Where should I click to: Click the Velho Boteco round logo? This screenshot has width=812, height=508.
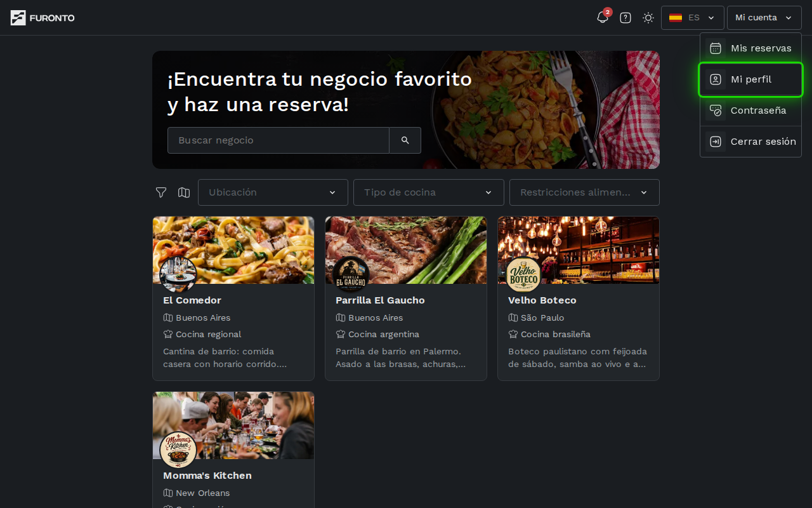point(523,274)
